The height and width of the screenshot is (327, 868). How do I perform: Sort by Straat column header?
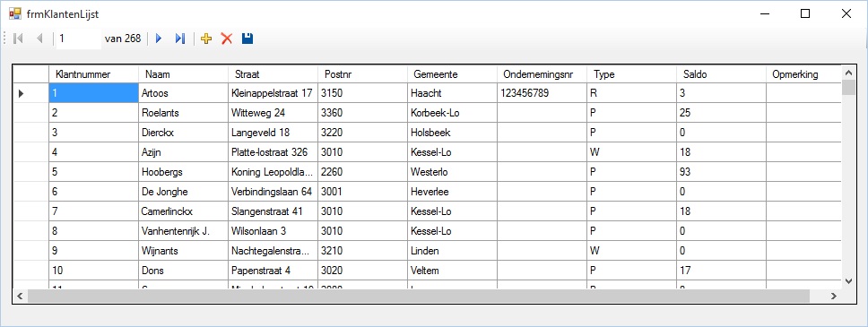pyautogui.click(x=273, y=74)
